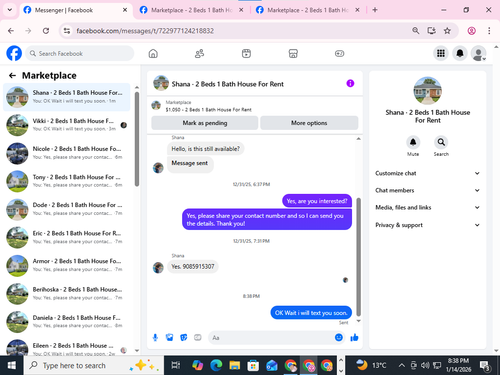
Task: Open the tab search dropdown arrow
Action: coord(10,10)
